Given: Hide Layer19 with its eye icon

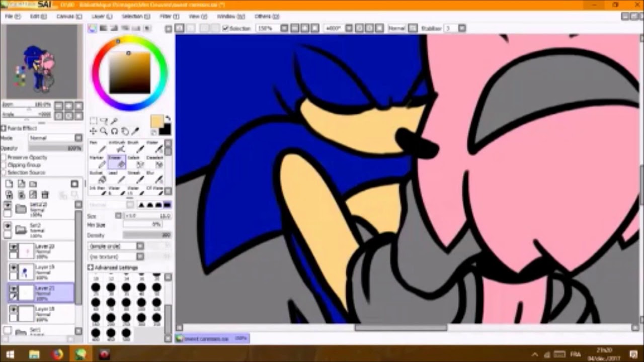Looking at the screenshot, I should (x=13, y=268).
